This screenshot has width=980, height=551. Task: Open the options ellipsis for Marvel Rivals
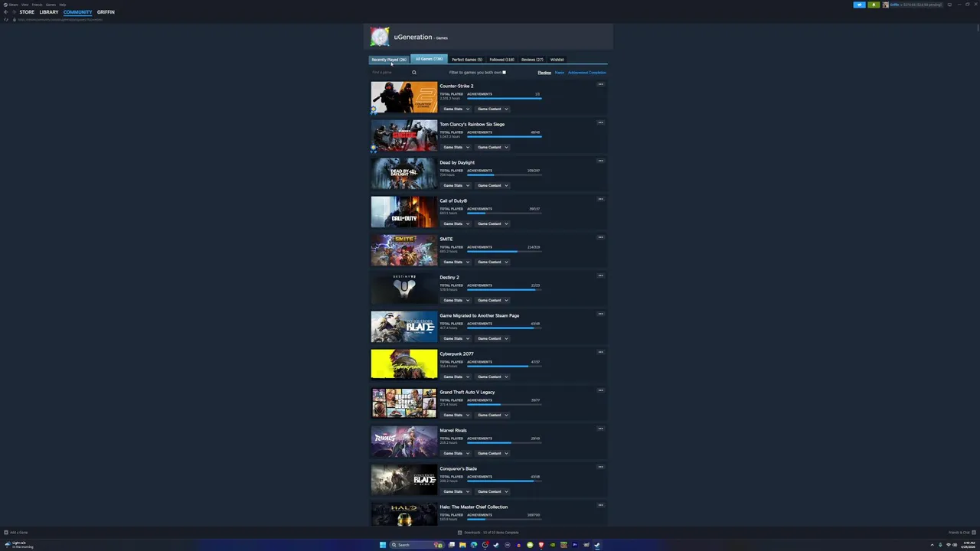tap(600, 429)
